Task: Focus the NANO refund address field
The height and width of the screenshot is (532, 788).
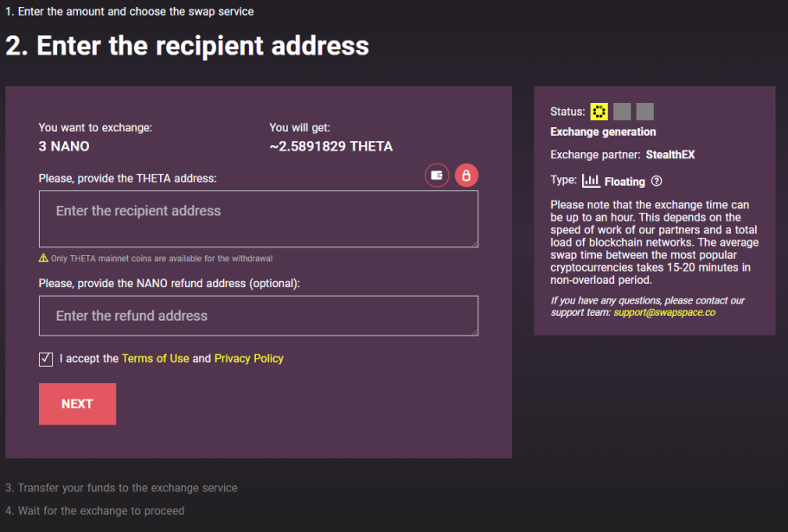Action: click(259, 316)
